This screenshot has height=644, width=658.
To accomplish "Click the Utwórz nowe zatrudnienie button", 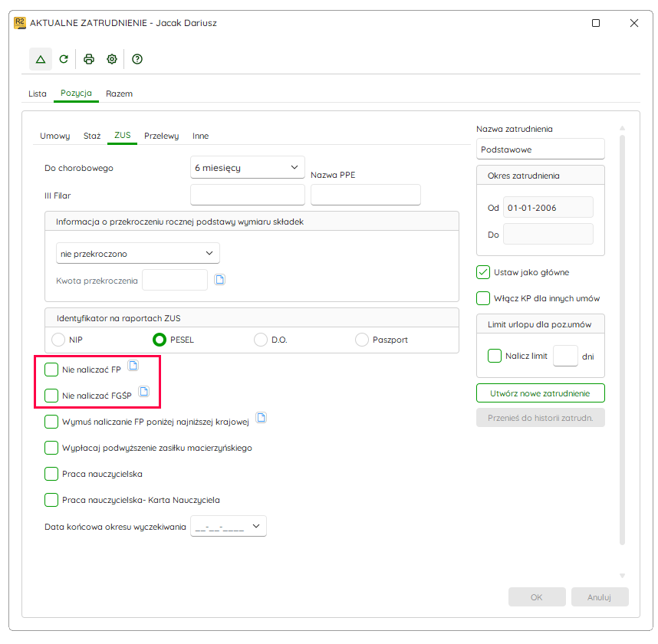I will [541, 393].
